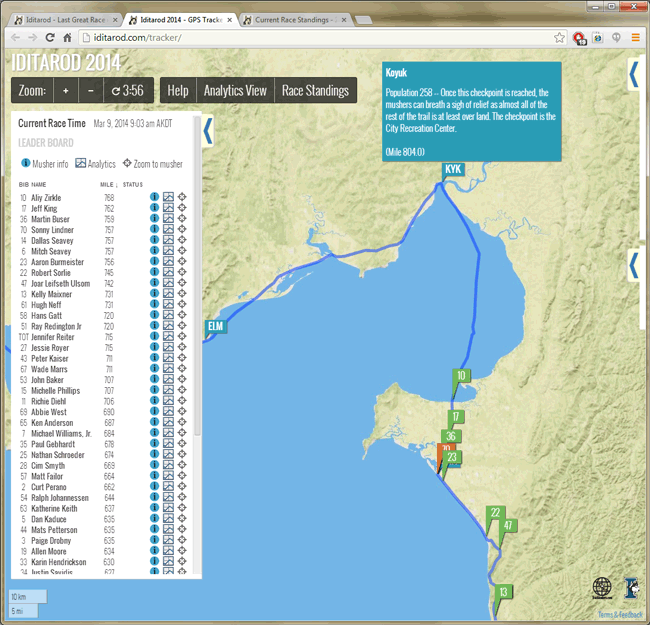This screenshot has width=650, height=625.
Task: Click musher flag 13 on the map
Action: coord(503,592)
